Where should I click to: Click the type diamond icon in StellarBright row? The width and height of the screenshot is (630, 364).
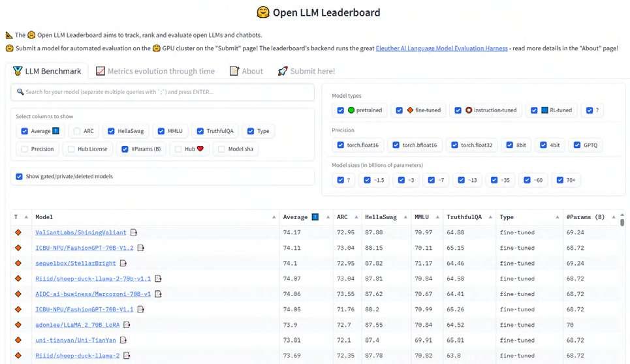point(18,264)
